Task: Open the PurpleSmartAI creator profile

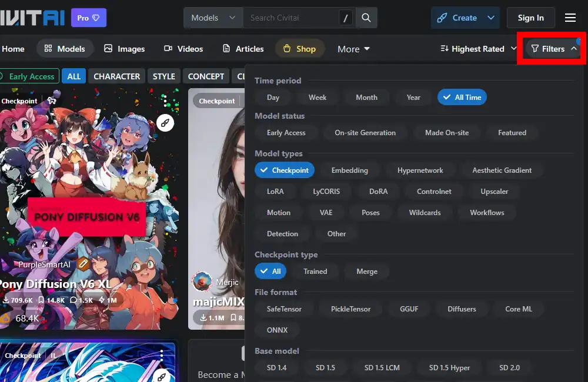Action: (x=44, y=264)
